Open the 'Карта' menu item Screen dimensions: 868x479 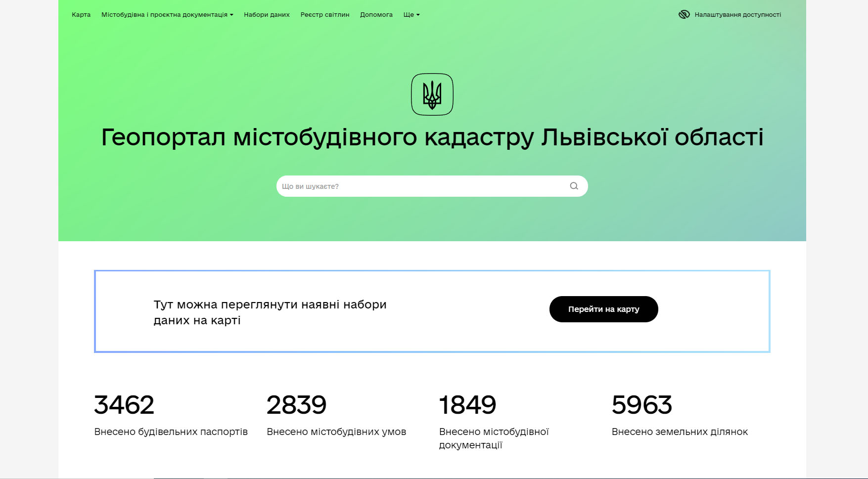[81, 15]
